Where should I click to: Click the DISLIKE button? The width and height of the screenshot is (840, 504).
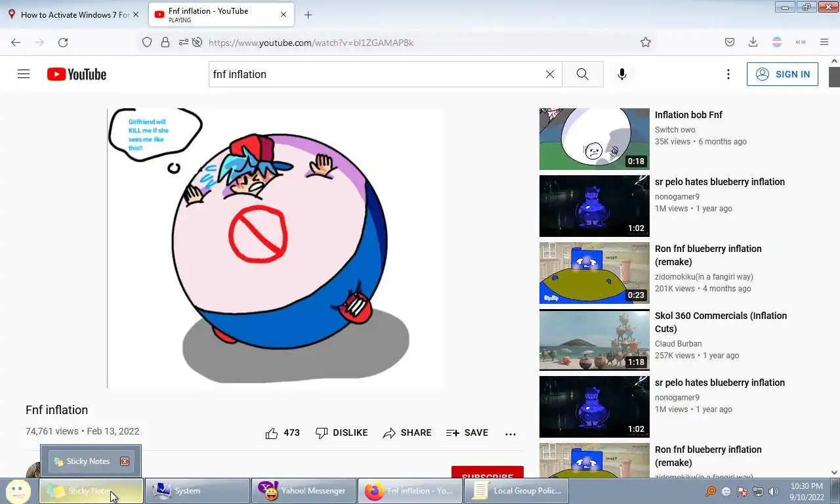click(x=341, y=433)
